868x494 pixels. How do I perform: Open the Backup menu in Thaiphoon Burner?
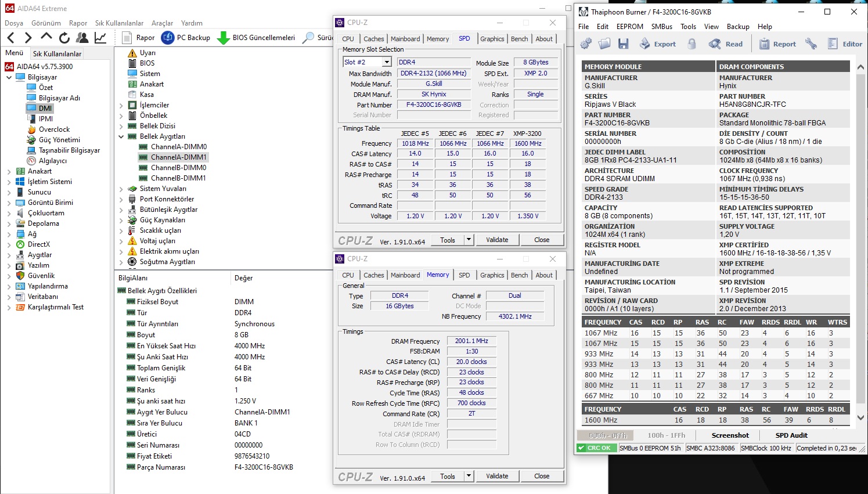738,27
